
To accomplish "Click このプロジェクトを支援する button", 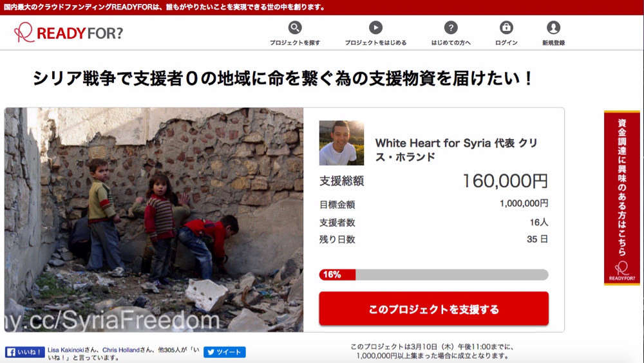I will [433, 309].
